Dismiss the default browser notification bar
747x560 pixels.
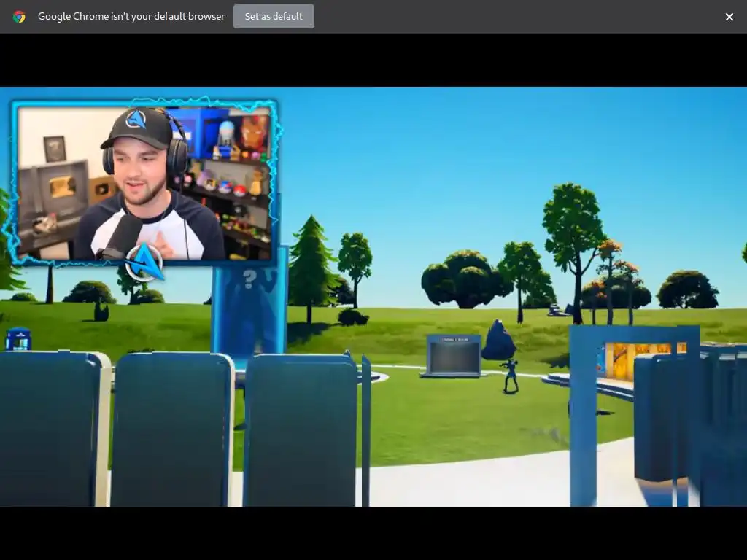[x=729, y=17]
